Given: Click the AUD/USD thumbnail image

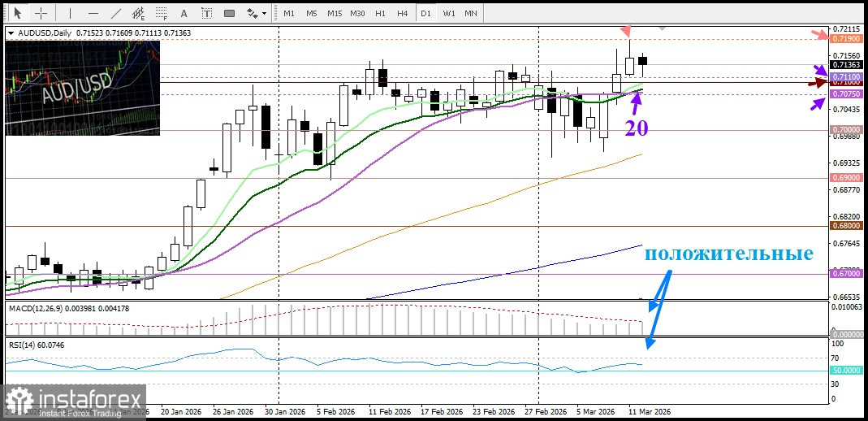Looking at the screenshot, I should [x=82, y=87].
